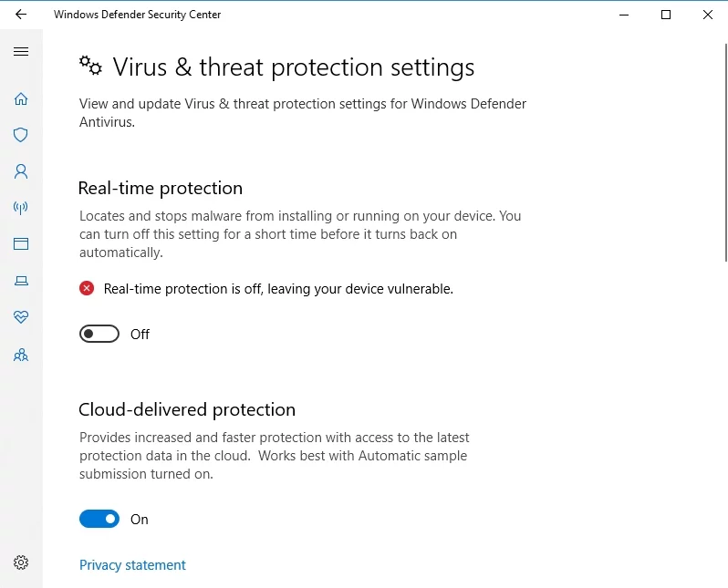Minimize the Windows Defender window
This screenshot has width=728, height=588.
pos(624,15)
